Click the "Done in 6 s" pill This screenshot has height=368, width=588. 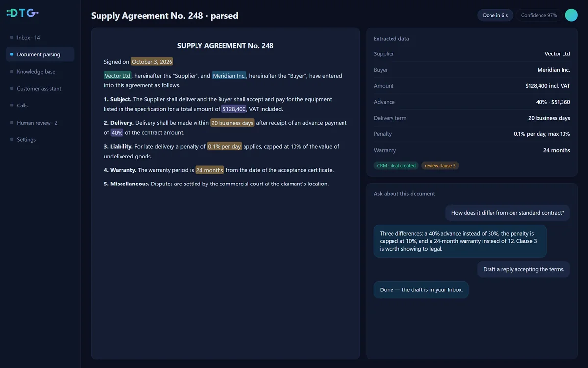pos(495,15)
